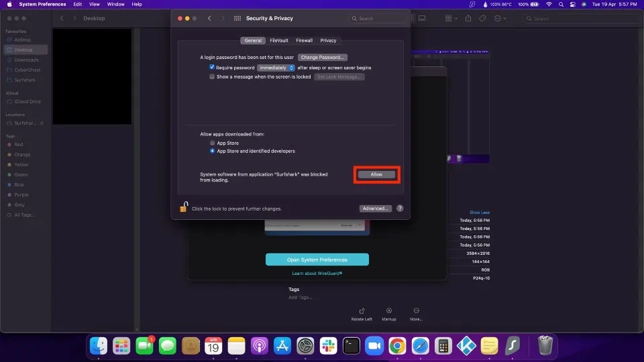Launch Kodi from the dock
This screenshot has height=362, width=644.
pyautogui.click(x=467, y=346)
